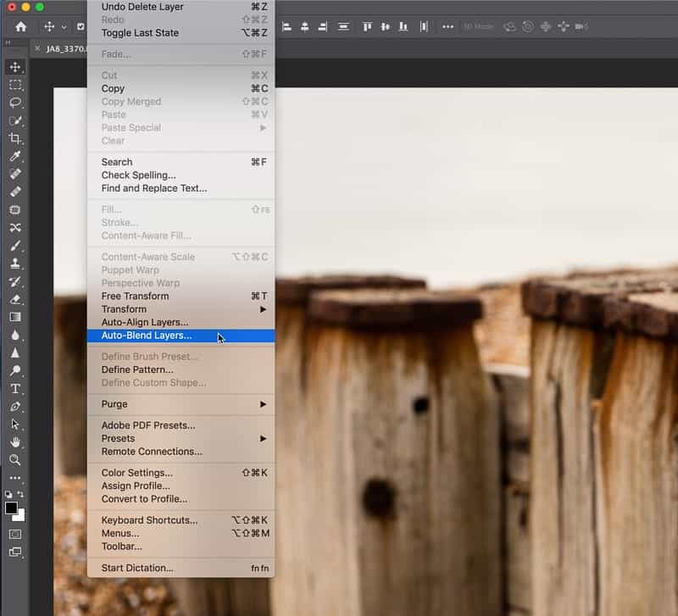Select the Quick Selection tool
The image size is (678, 616).
click(x=15, y=120)
